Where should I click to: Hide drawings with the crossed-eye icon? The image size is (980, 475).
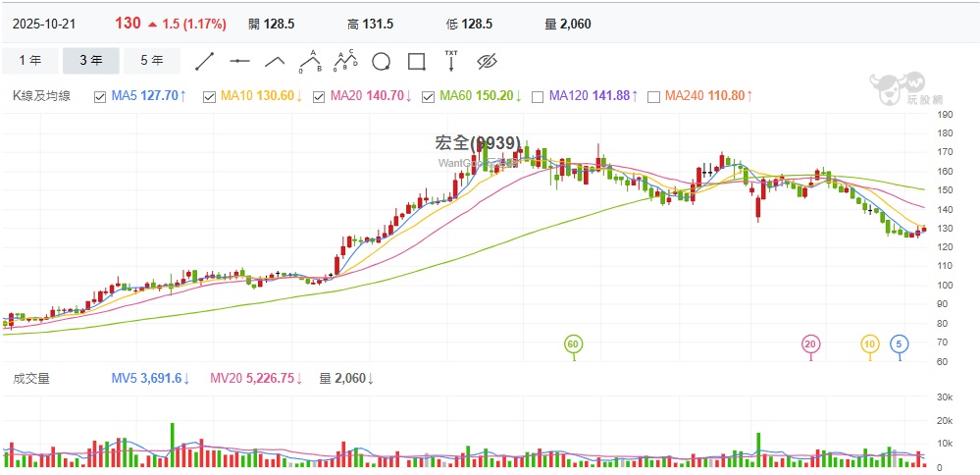tap(487, 61)
